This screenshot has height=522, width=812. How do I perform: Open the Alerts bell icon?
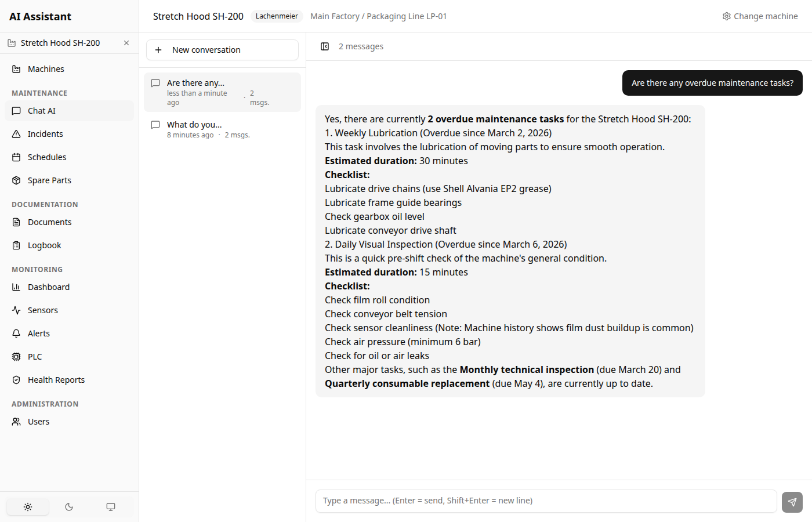[16, 333]
